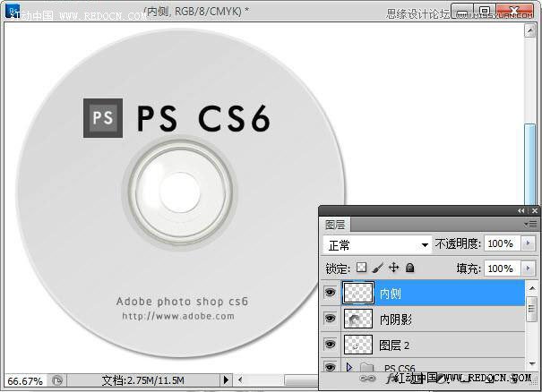Image resolution: width=542 pixels, height=392 pixels.
Task: Click the layers list scrollbar thumb
Action: click(x=532, y=307)
